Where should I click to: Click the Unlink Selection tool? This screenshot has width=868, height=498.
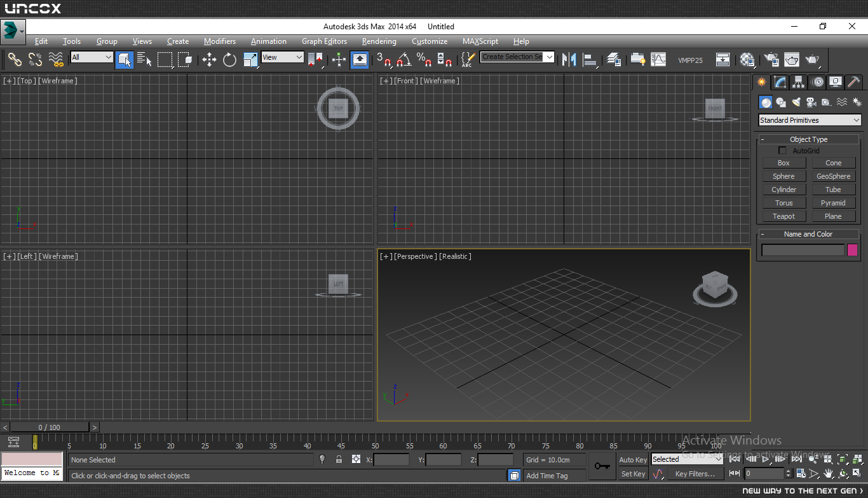pyautogui.click(x=36, y=59)
